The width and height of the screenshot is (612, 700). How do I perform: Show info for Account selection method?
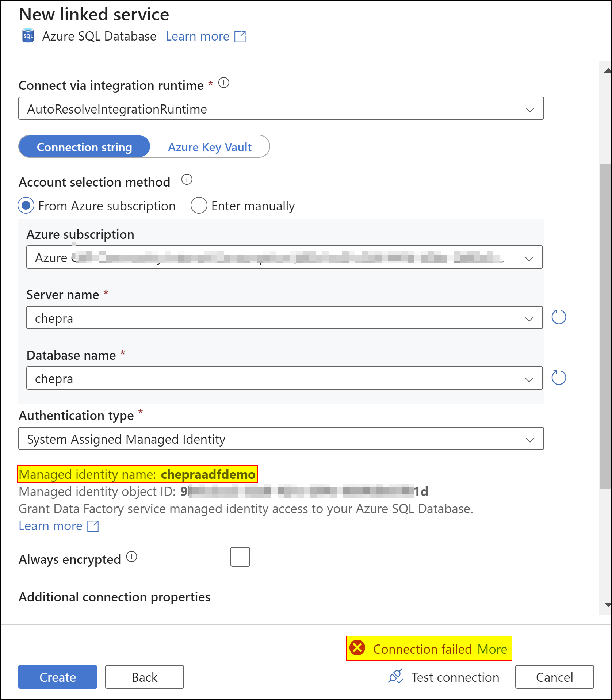[x=187, y=180]
